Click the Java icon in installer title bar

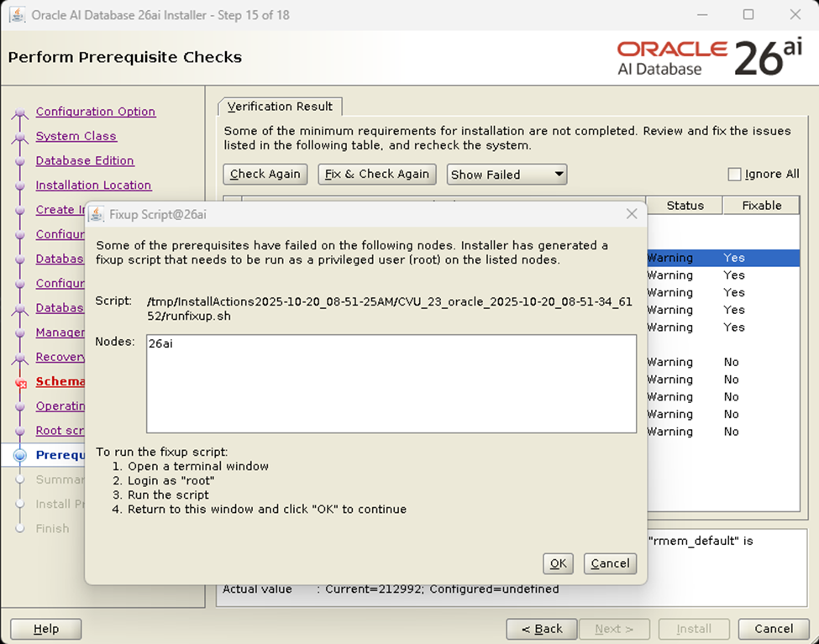(17, 14)
